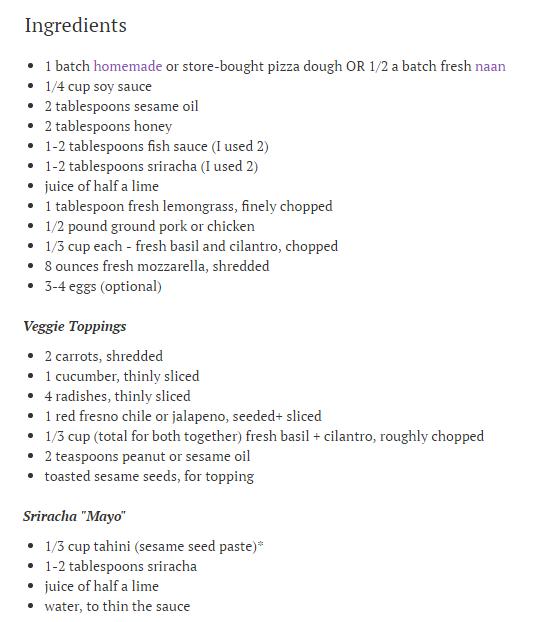Click the 2 carrots, shredded line
This screenshot has width=552, height=622.
(x=104, y=356)
